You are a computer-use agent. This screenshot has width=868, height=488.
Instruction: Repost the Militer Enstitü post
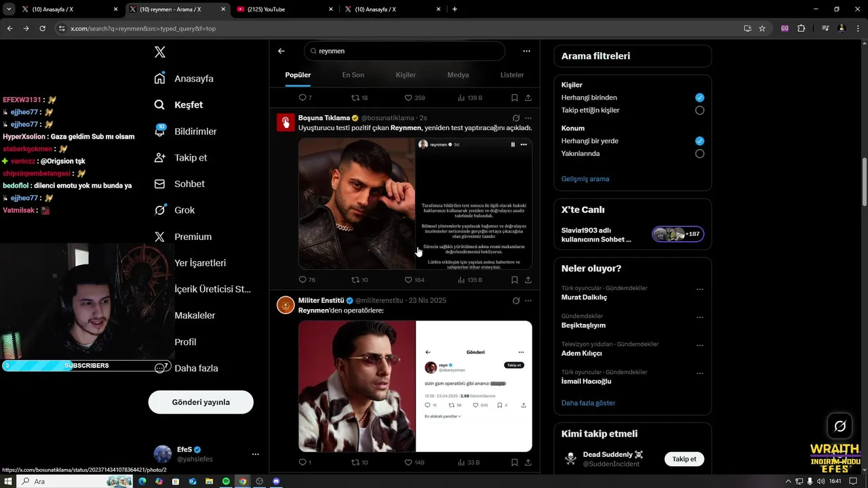359,462
